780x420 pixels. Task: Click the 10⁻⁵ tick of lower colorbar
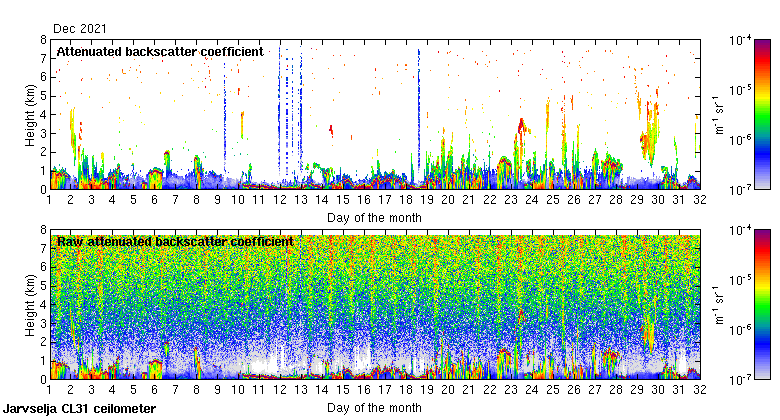pos(740,280)
